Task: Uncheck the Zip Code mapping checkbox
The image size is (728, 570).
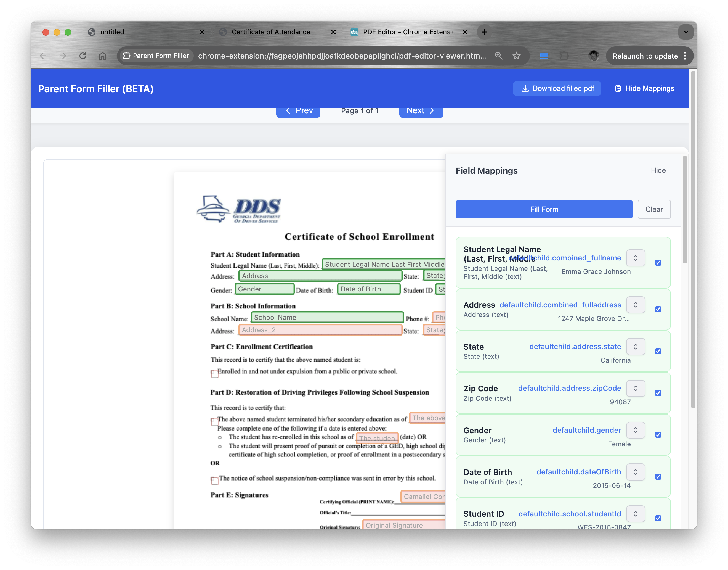Action: tap(659, 393)
